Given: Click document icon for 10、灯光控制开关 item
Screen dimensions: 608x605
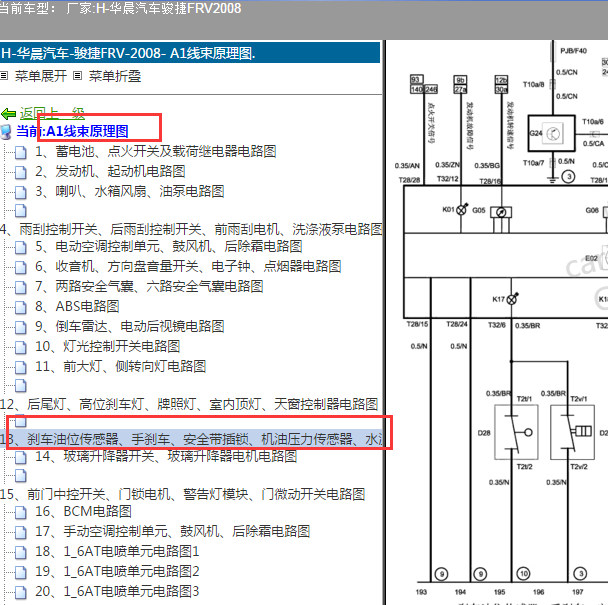Looking at the screenshot, I should point(21,347).
